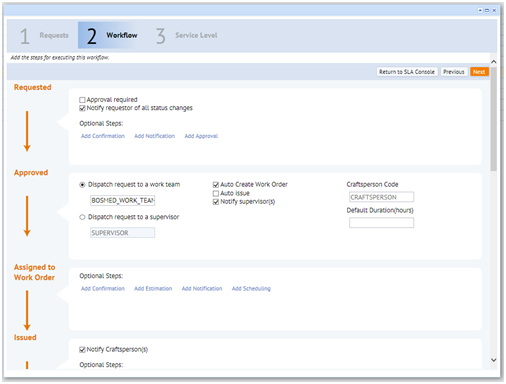Screen dimensions: 506x384
Task: Click Add Approval link under Requested
Action: pos(201,136)
